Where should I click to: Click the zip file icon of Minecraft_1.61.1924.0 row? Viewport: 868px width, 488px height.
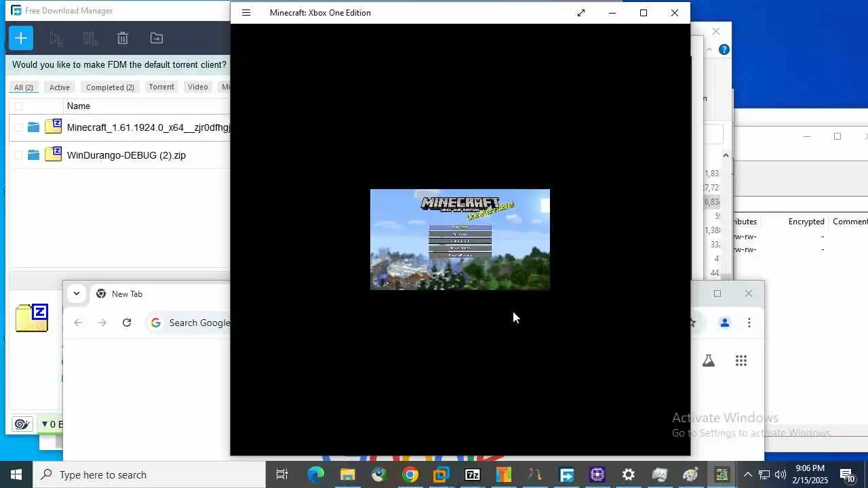(x=53, y=127)
